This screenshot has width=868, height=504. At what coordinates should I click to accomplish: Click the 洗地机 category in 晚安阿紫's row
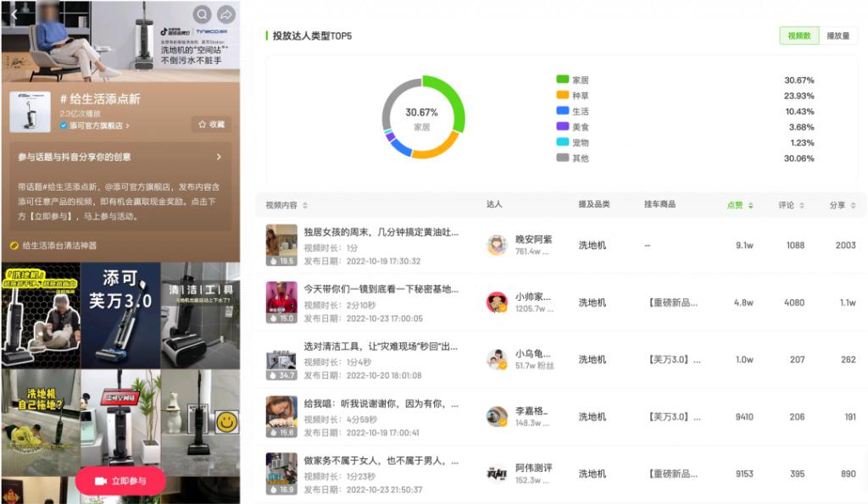pos(593,245)
